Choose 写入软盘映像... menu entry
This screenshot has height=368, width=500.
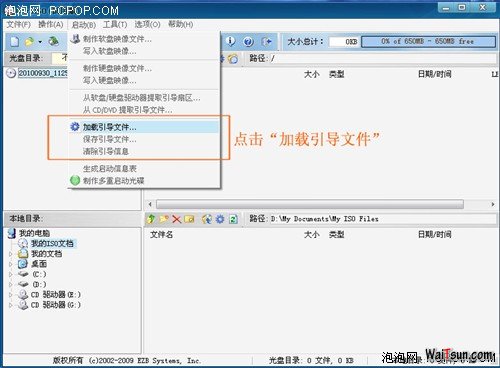point(144,51)
